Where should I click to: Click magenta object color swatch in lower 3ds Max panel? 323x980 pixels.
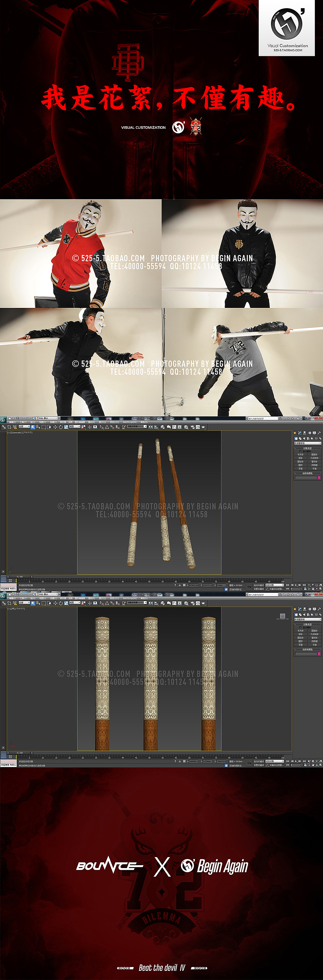click(319, 654)
